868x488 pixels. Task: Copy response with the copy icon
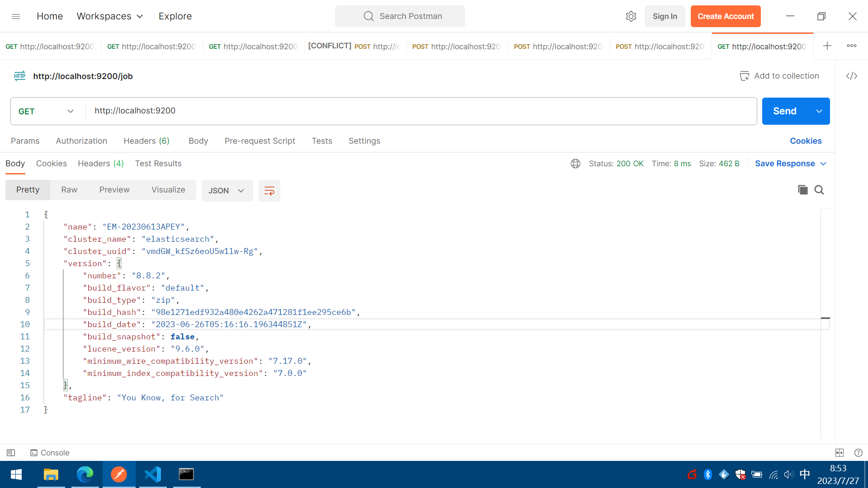tap(802, 190)
